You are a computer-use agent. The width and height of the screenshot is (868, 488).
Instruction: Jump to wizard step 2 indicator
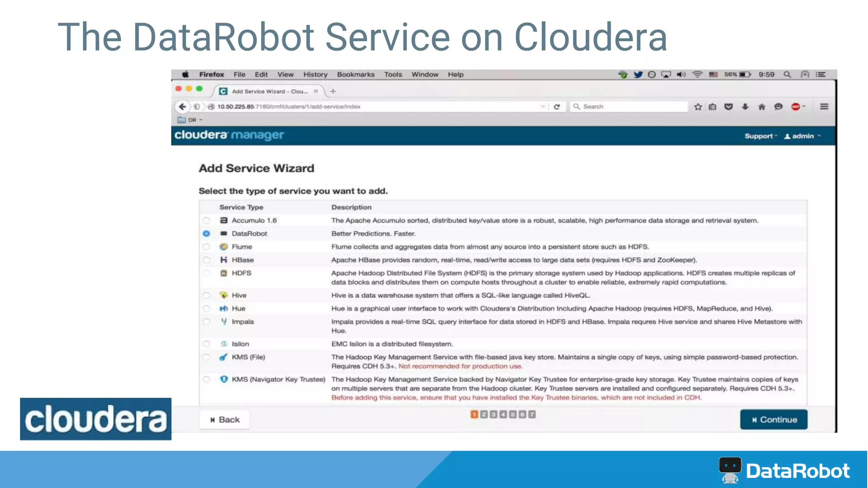coord(484,414)
